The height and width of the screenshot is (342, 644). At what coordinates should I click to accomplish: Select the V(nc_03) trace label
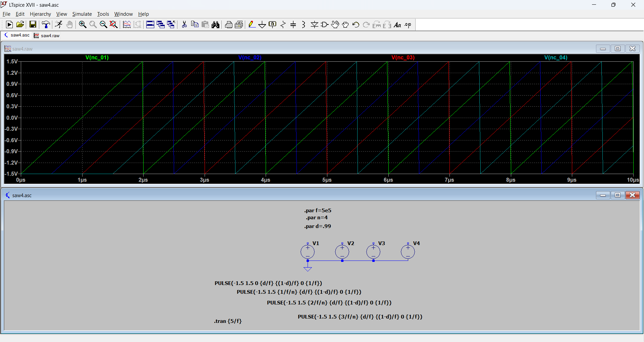point(403,57)
